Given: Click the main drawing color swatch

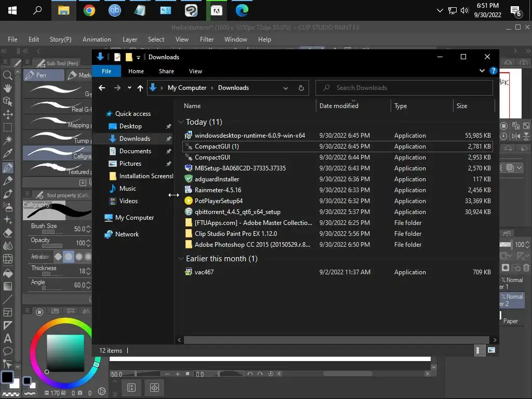Looking at the screenshot, I should tap(7, 377).
